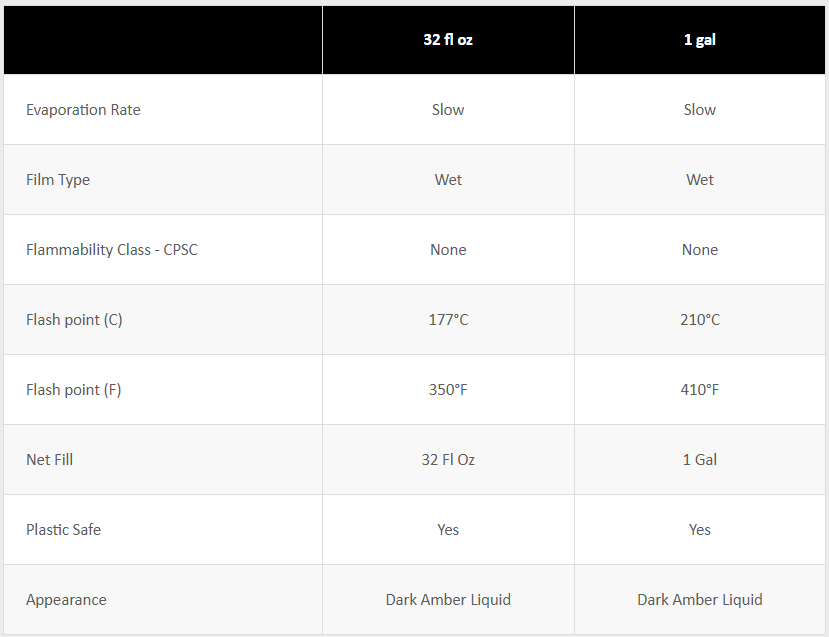Click the Net Fill row label

click(49, 460)
